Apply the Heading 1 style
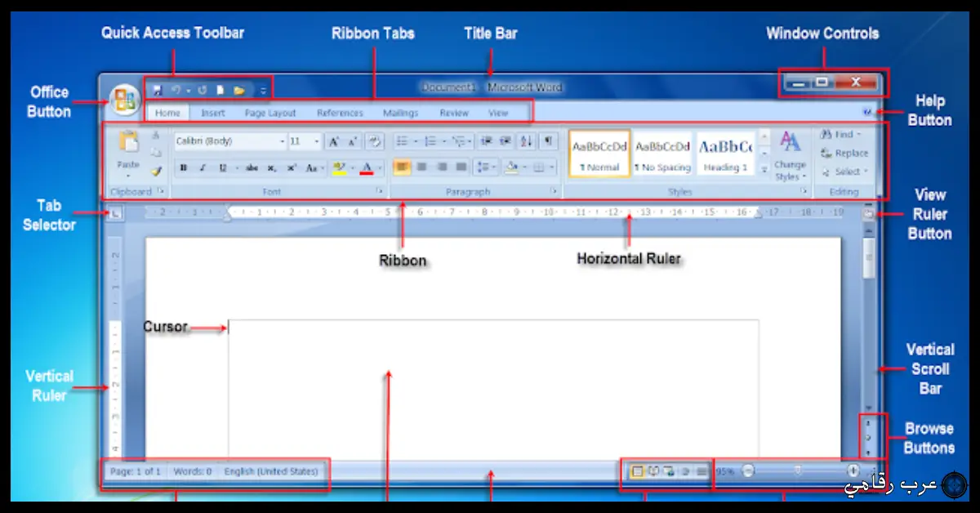This screenshot has height=513, width=980. point(725,154)
